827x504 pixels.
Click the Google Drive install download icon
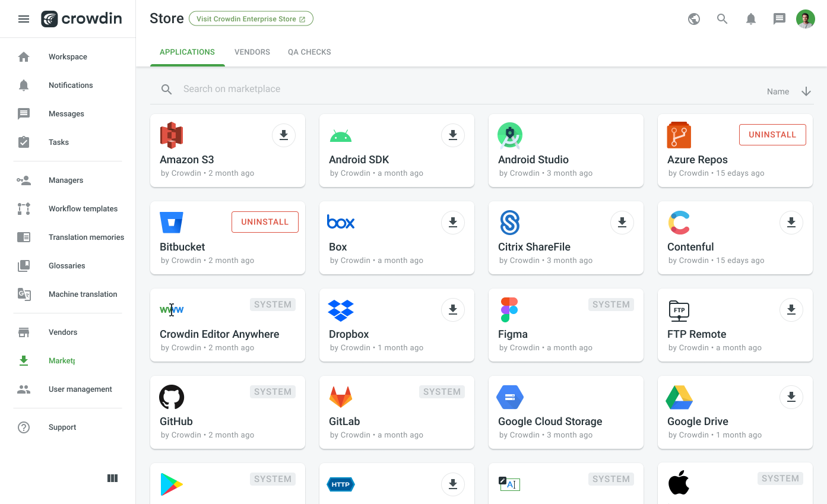(791, 397)
